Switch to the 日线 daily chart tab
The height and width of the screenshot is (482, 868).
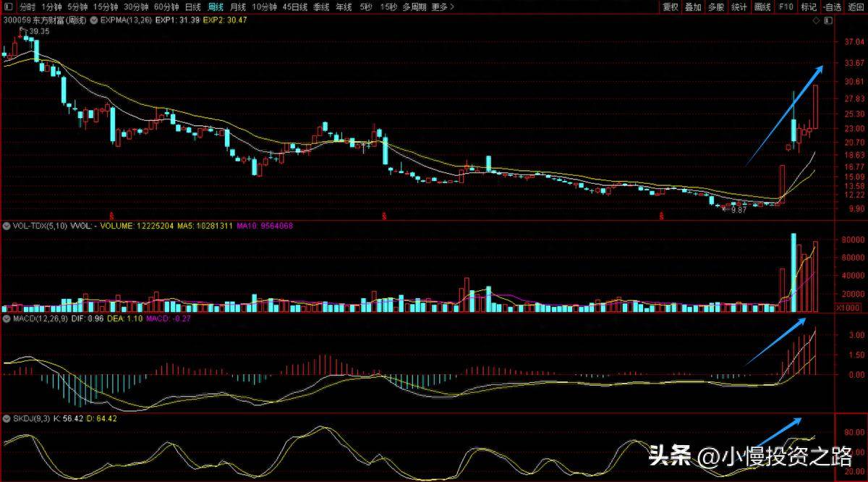pos(193,7)
